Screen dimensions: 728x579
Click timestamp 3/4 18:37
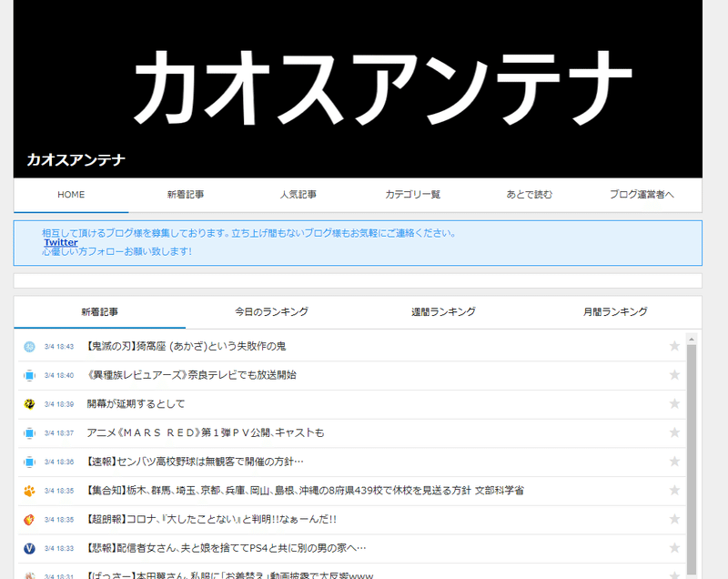[x=59, y=433]
